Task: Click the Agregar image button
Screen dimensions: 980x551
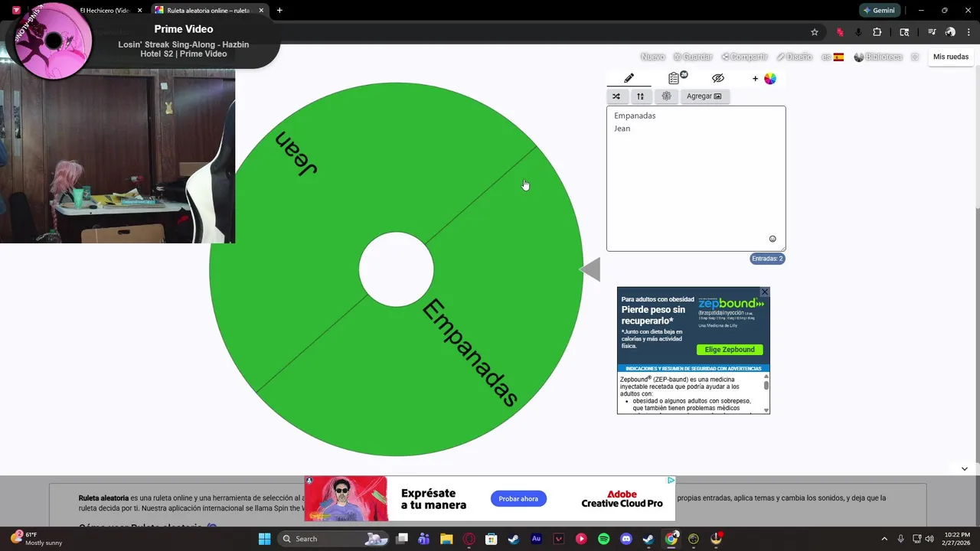Action: click(x=704, y=96)
